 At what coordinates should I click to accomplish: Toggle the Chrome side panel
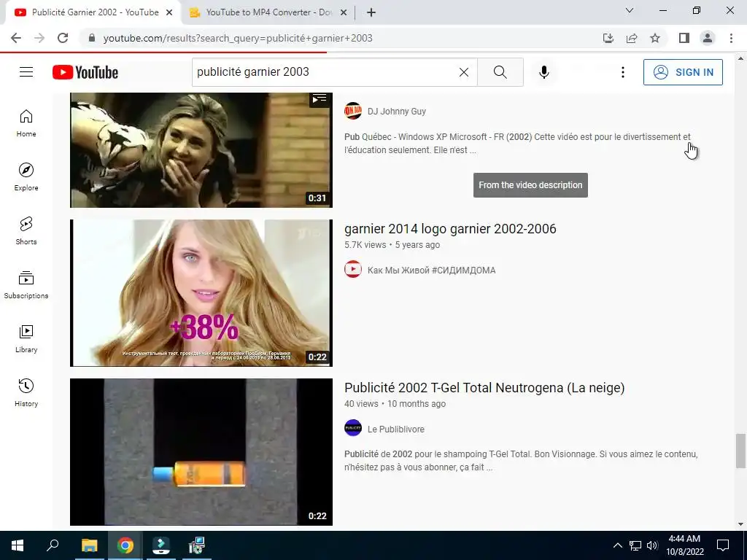684,38
